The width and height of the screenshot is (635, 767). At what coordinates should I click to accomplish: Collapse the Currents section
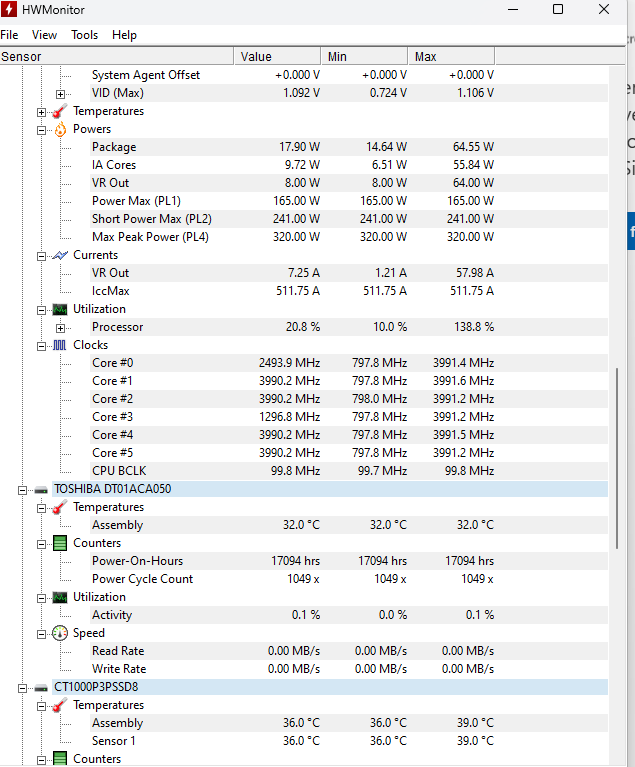[x=42, y=256]
